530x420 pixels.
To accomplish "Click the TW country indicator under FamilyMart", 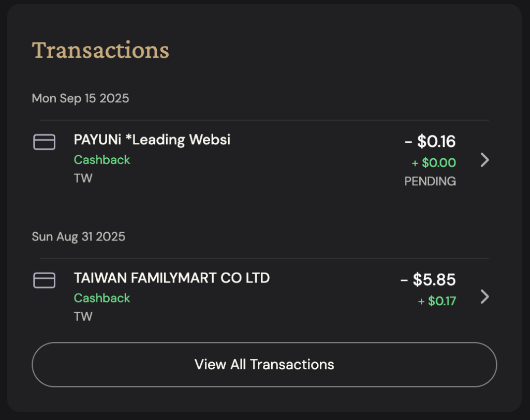I will [x=83, y=317].
